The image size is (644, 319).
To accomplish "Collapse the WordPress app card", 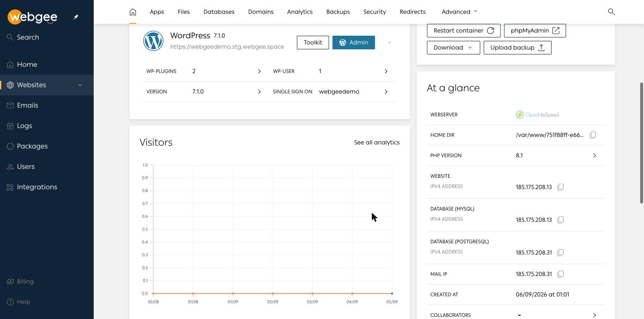I will 389,43.
